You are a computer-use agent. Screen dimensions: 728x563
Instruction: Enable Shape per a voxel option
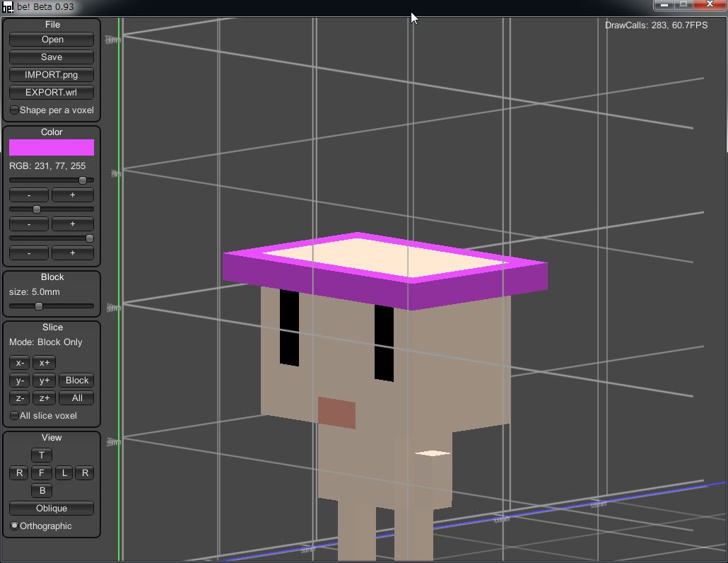[15, 110]
